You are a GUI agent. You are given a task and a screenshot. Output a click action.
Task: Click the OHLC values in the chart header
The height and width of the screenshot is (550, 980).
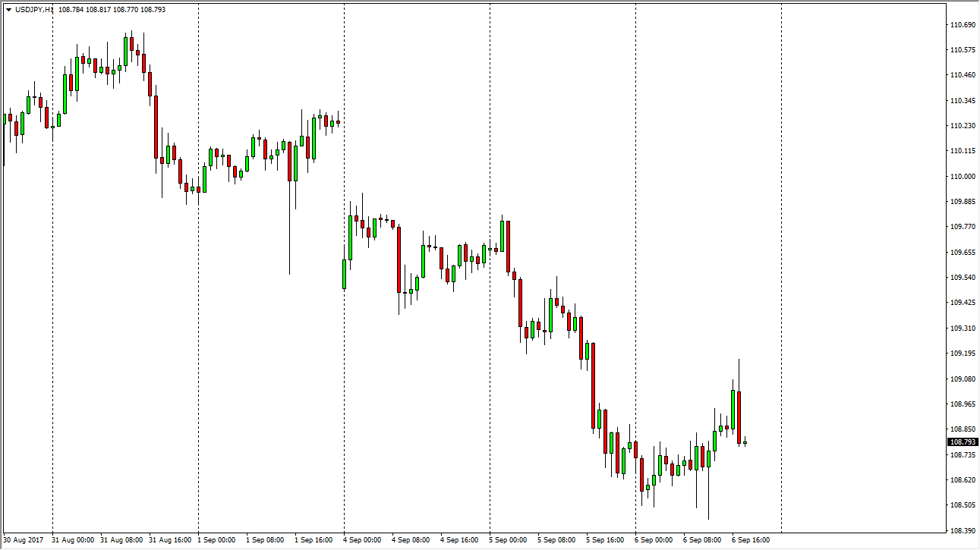(x=111, y=10)
